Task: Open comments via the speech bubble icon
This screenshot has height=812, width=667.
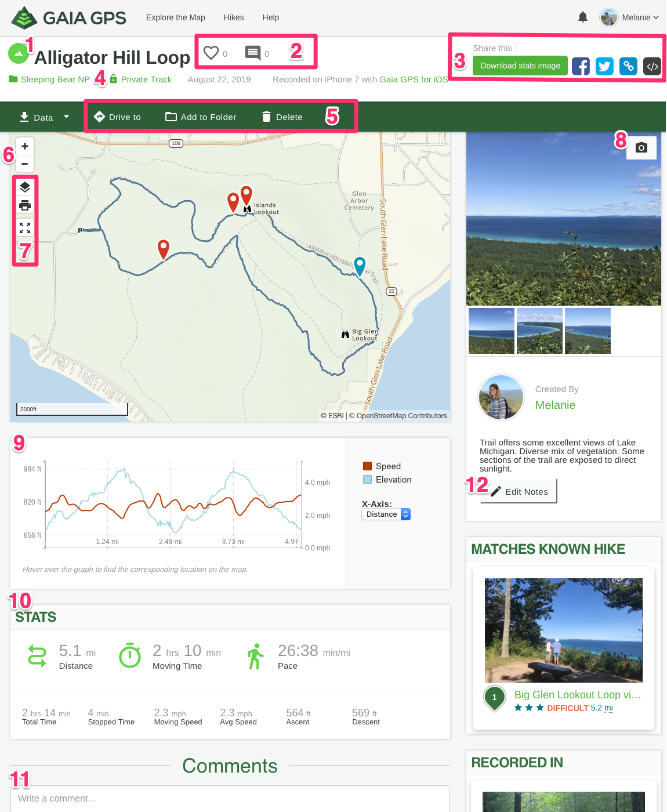Action: coord(252,53)
